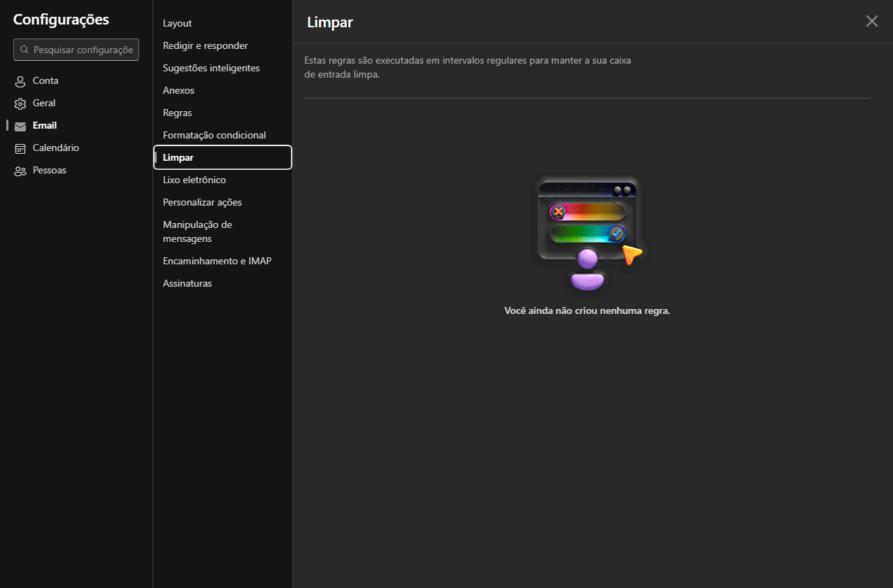This screenshot has width=893, height=588.
Task: Close the Configurações dialog
Action: pyautogui.click(x=871, y=21)
